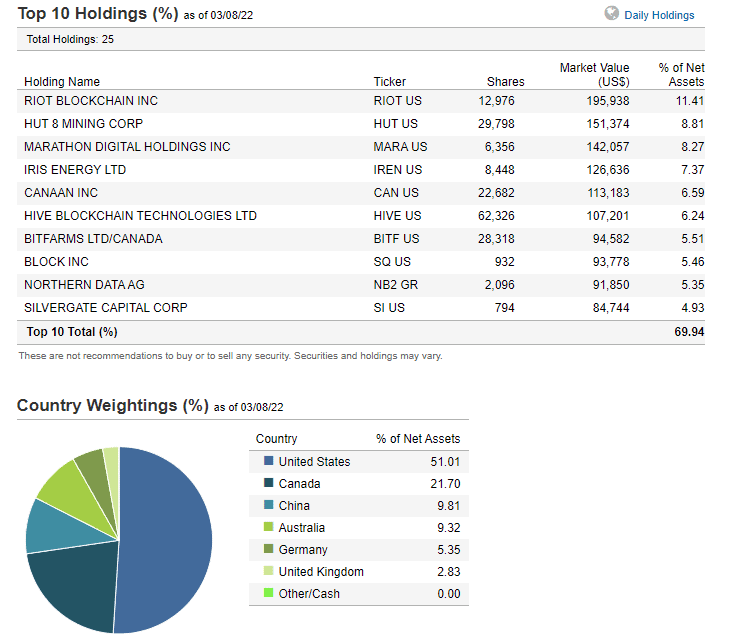Select the 62,326 shares value for HIVE

click(496, 216)
